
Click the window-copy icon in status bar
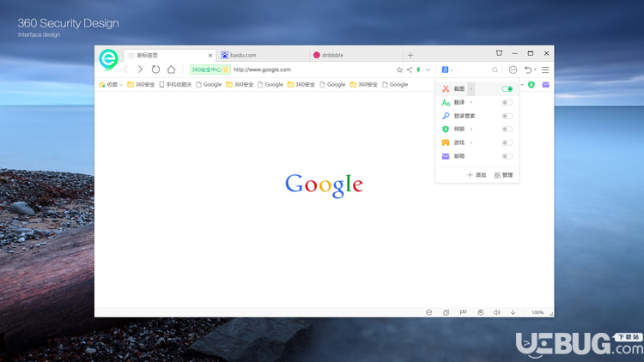446,312
